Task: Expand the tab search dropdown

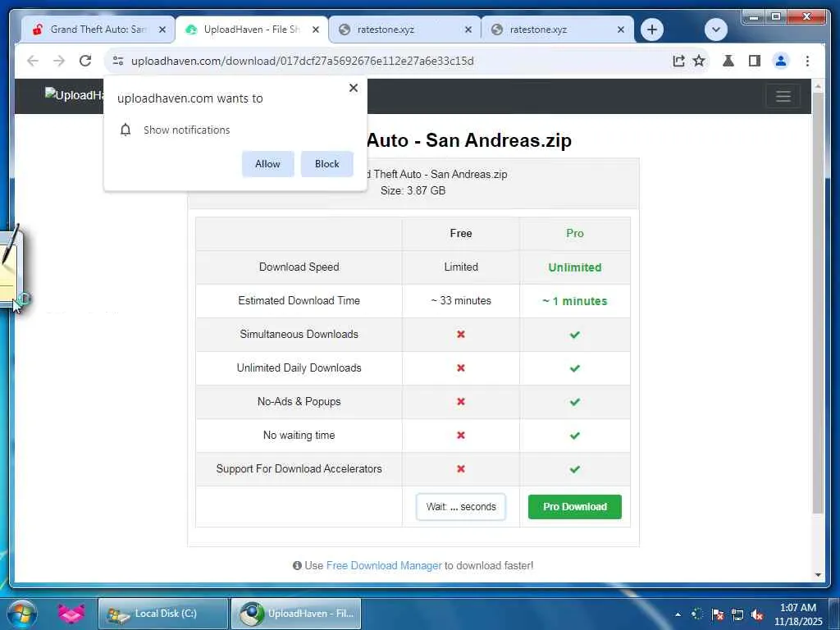Action: click(x=715, y=30)
